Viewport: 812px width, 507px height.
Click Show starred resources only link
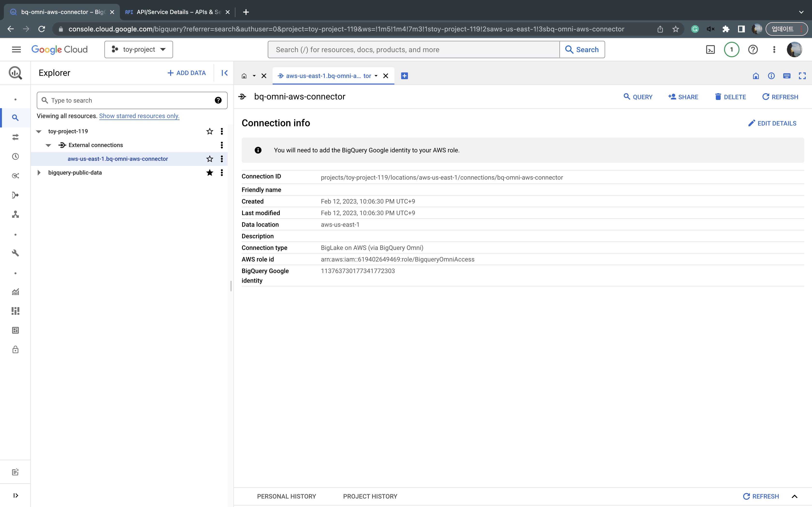point(139,116)
